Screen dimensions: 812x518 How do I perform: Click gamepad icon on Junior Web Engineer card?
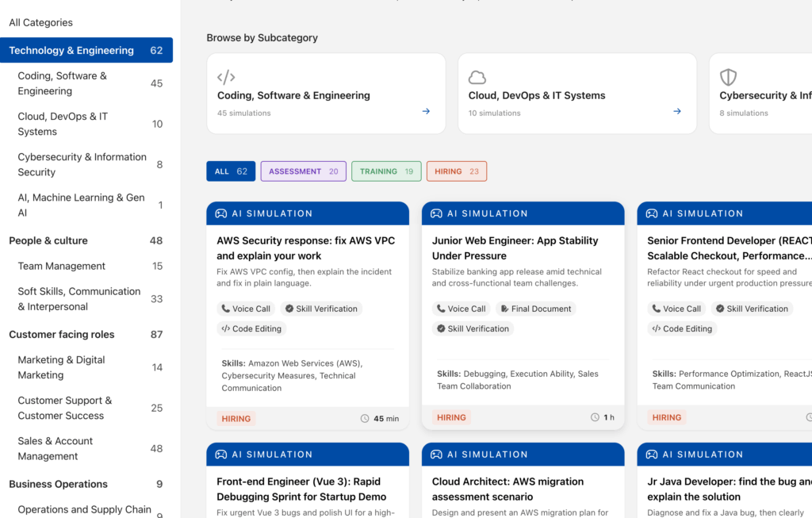tap(436, 213)
